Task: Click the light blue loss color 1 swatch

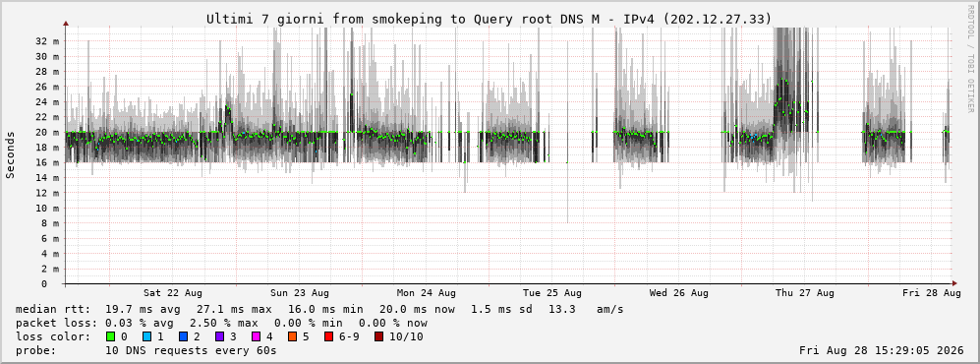Action: pyautogui.click(x=147, y=336)
